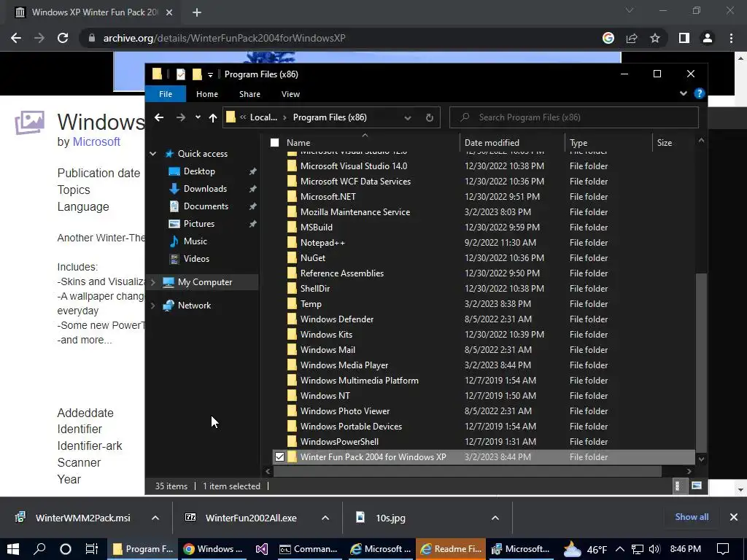Close the downloads bar
The width and height of the screenshot is (747, 560).
[734, 517]
